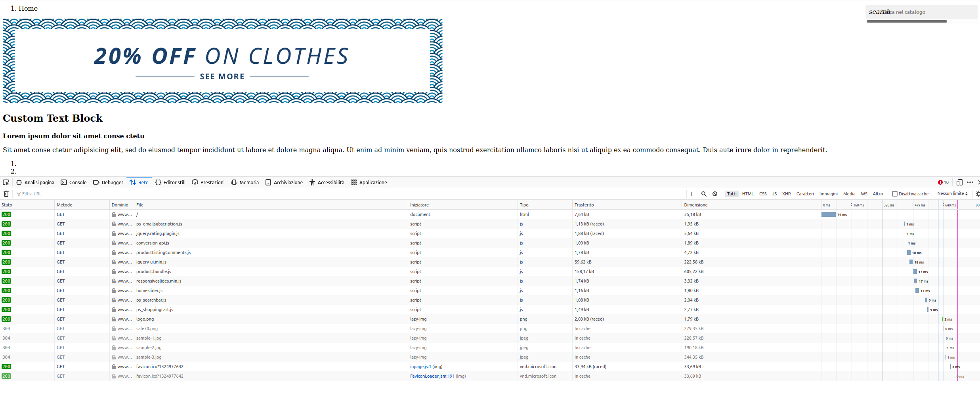Toggle Responsive Design Mode
The width and height of the screenshot is (980, 405).
coord(959,182)
